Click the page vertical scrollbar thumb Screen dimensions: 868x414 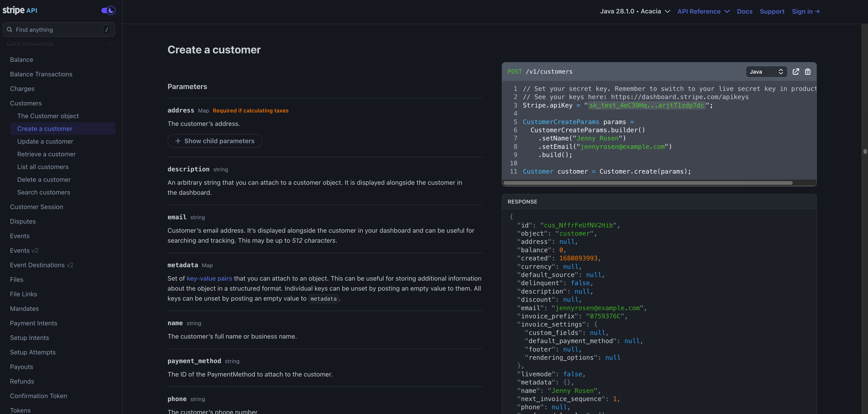[x=865, y=151]
